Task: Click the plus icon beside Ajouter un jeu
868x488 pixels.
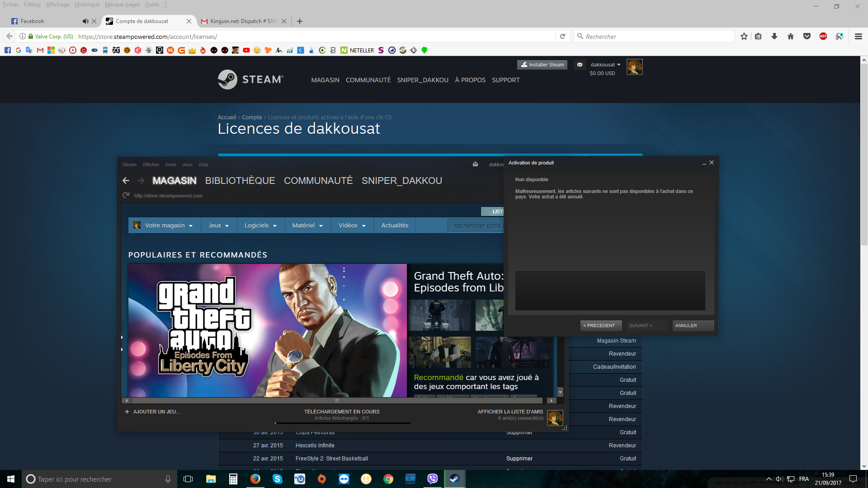Action: coord(127,412)
